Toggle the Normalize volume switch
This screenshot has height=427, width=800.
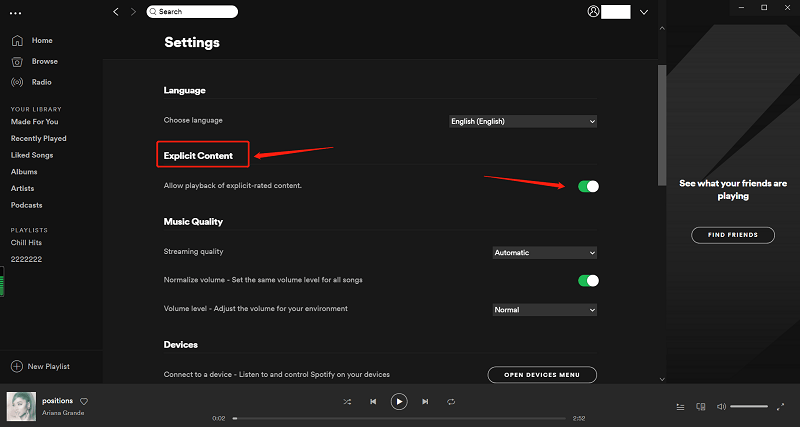pos(588,281)
